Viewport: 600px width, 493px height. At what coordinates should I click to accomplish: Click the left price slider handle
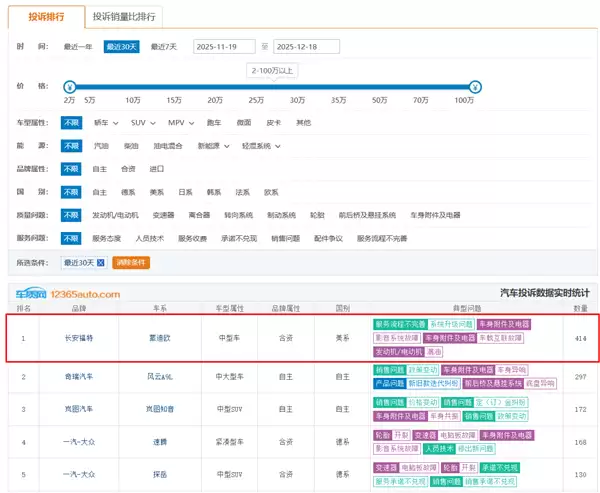click(x=69, y=86)
